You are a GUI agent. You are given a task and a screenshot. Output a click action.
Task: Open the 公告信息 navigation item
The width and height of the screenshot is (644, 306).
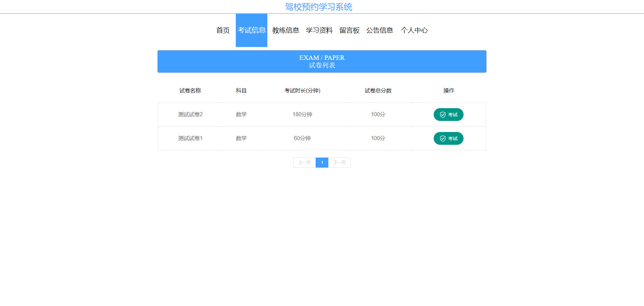[380, 30]
